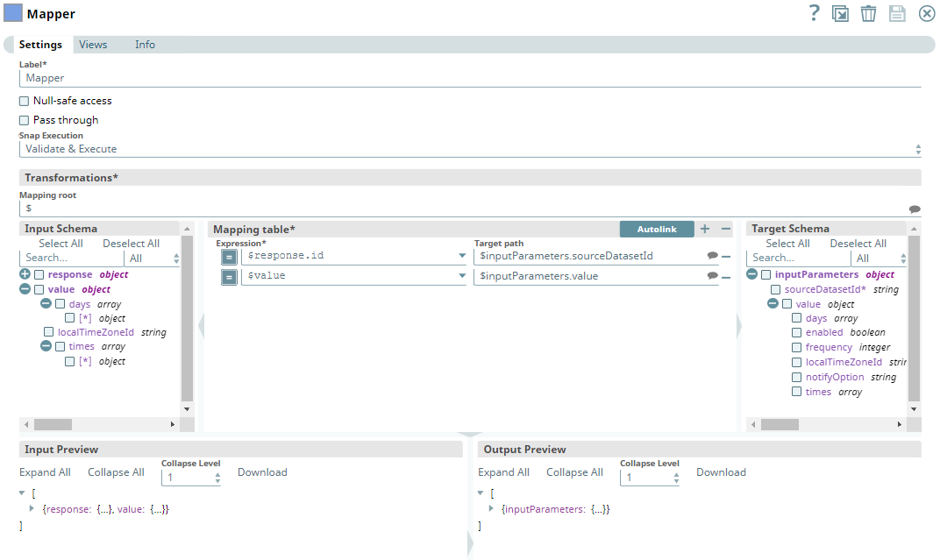940x560 pixels.
Task: Close the Mapper dialog
Action: tap(927, 13)
